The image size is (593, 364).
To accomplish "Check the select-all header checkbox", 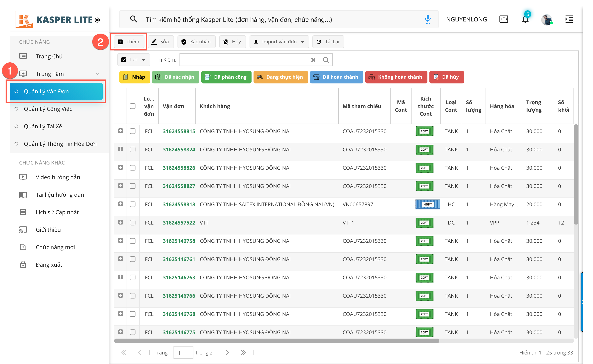I will click(133, 106).
